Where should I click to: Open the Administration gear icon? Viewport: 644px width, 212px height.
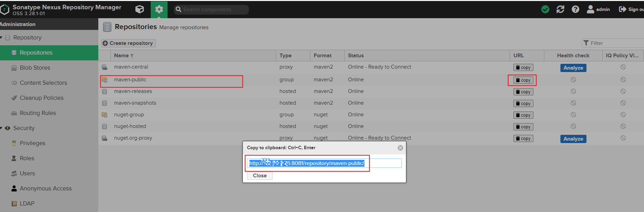pyautogui.click(x=159, y=9)
